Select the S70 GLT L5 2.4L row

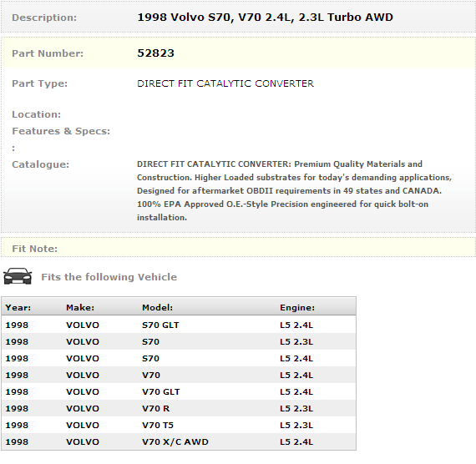(179, 325)
